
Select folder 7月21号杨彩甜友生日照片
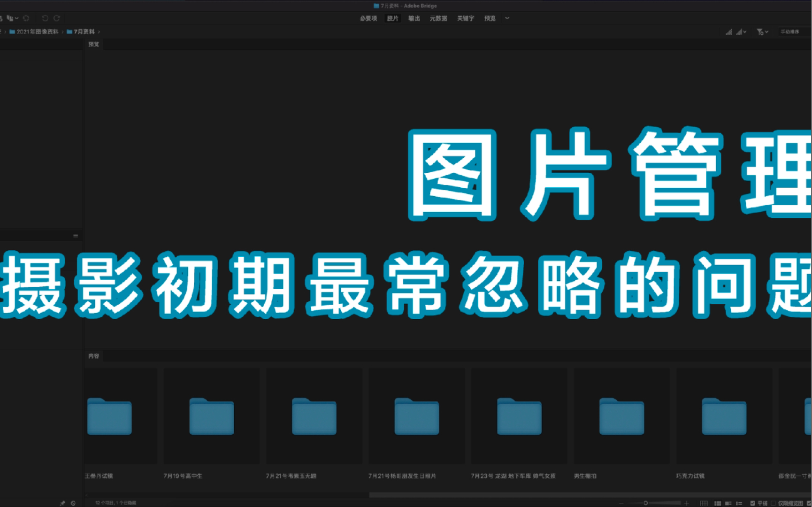pos(417,416)
